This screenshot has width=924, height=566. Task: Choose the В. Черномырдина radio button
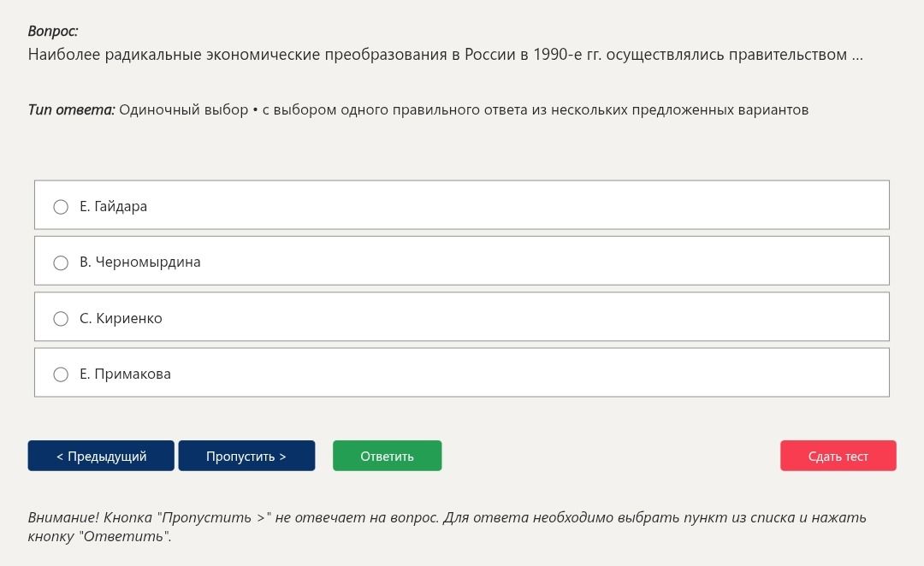click(61, 262)
